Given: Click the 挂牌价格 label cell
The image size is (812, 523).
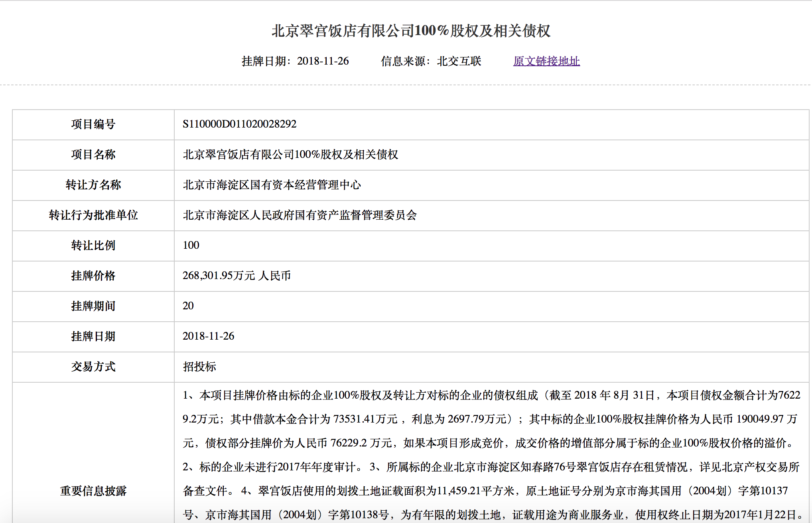Looking at the screenshot, I should coord(93,276).
